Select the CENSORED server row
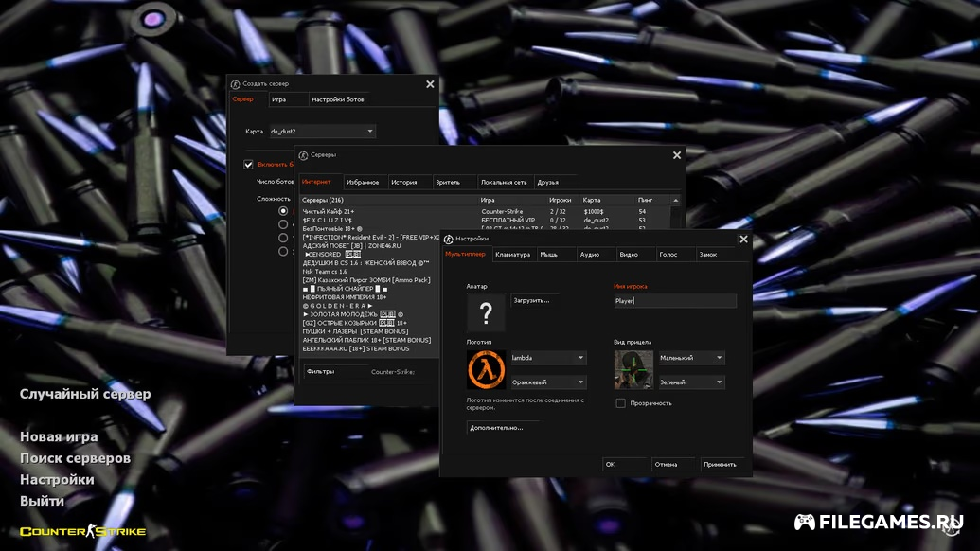 coord(370,255)
